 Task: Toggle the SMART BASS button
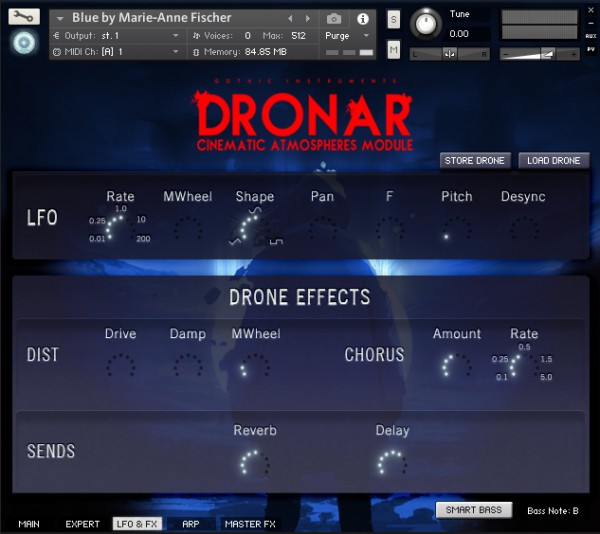[474, 510]
